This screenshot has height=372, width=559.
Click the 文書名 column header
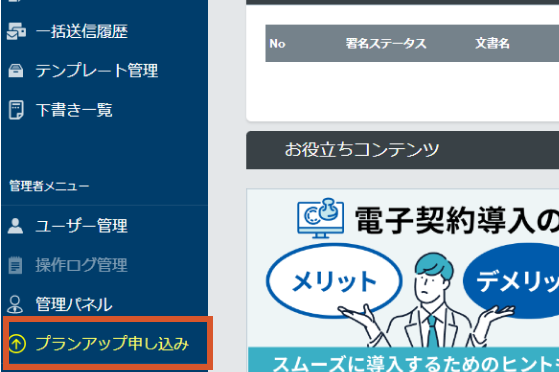492,44
